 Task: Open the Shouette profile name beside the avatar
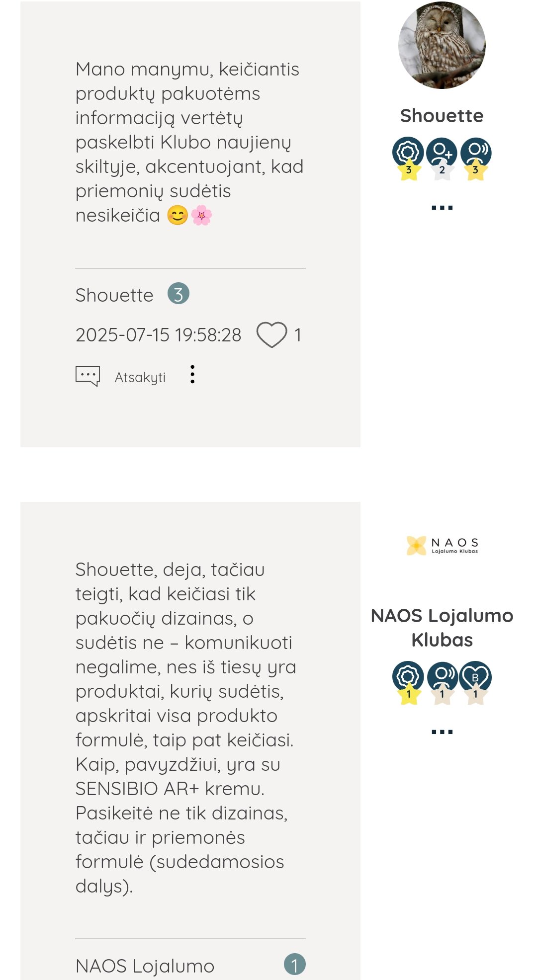pos(442,116)
